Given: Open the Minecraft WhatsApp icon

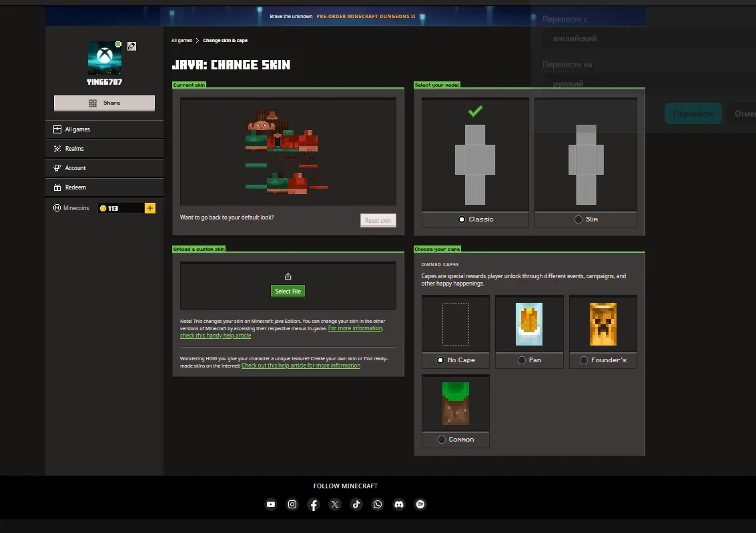Looking at the screenshot, I should point(378,504).
